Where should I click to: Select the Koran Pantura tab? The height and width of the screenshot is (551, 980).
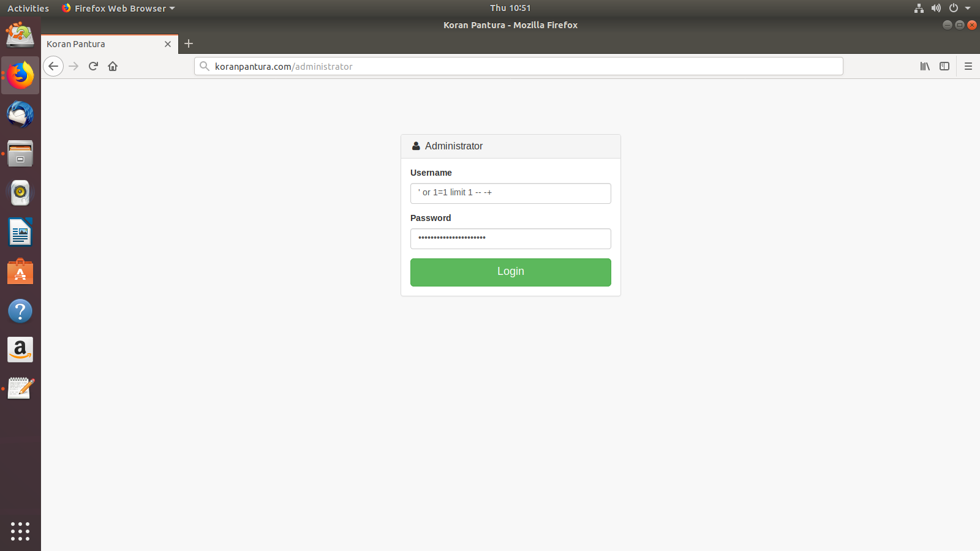(110, 44)
